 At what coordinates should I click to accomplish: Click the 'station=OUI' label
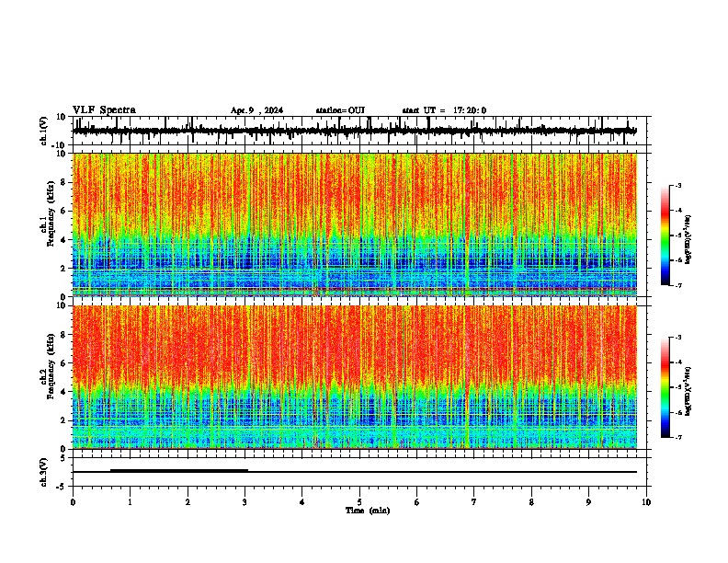coord(340,110)
